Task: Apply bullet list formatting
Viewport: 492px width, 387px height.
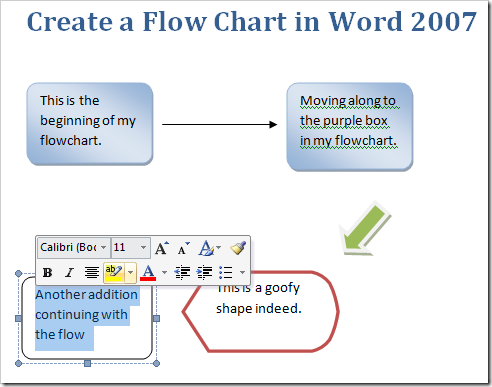Action: pos(226,273)
